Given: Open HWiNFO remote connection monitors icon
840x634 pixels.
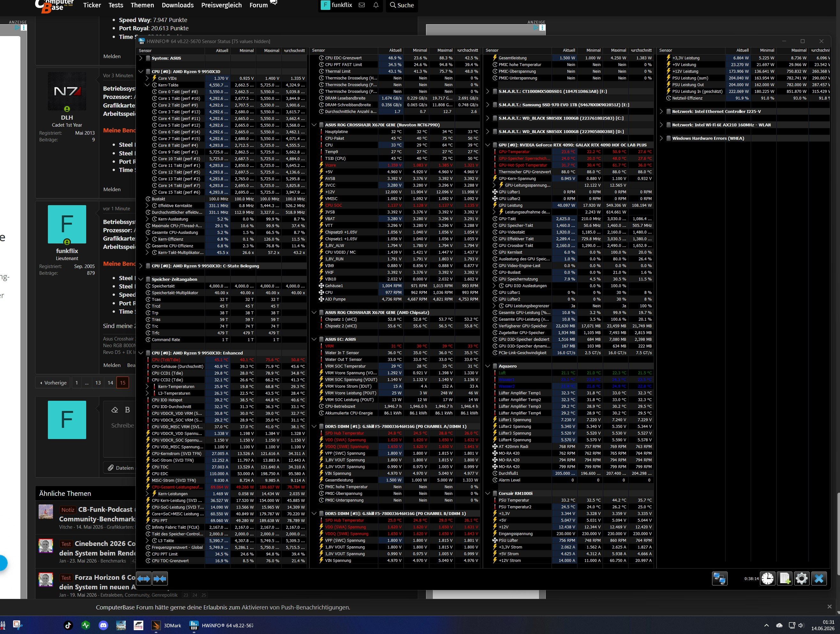Looking at the screenshot, I should [719, 578].
